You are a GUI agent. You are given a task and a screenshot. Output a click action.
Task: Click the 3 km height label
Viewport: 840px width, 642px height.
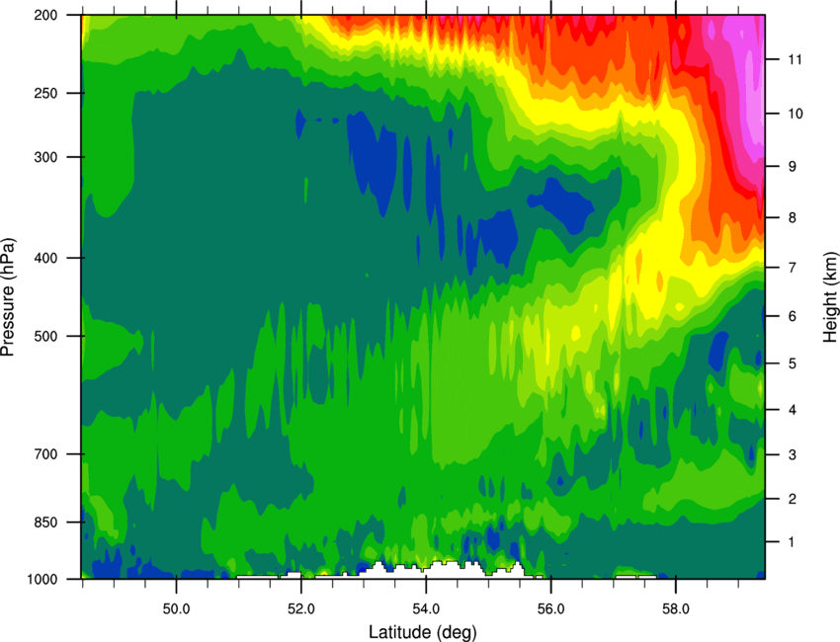click(x=793, y=455)
